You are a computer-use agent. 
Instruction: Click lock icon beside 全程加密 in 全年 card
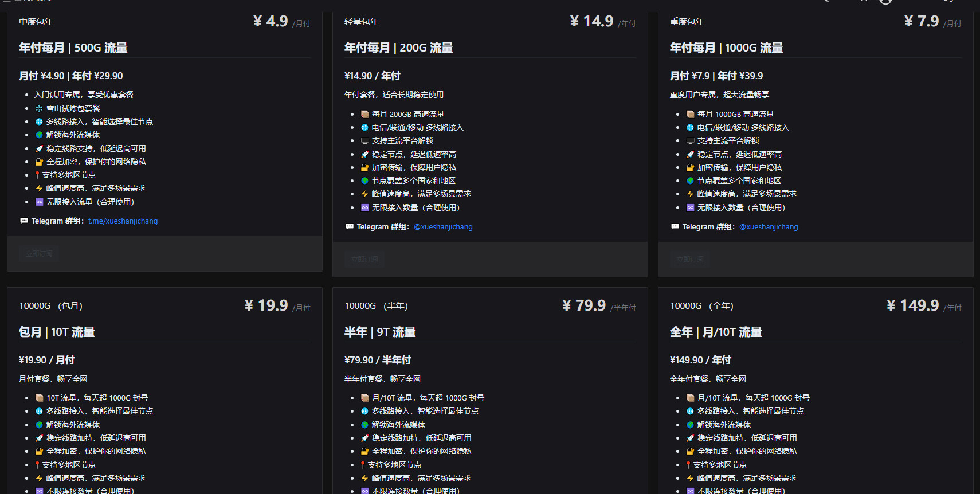click(690, 451)
